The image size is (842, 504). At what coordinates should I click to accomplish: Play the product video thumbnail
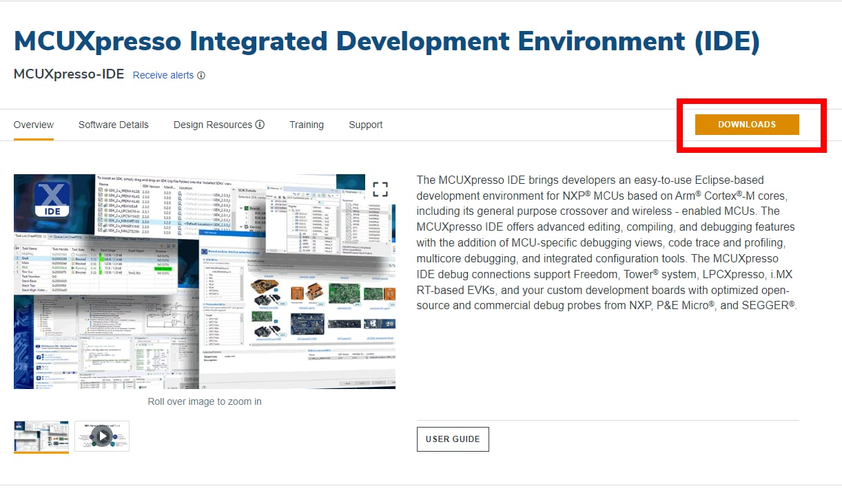pos(102,436)
